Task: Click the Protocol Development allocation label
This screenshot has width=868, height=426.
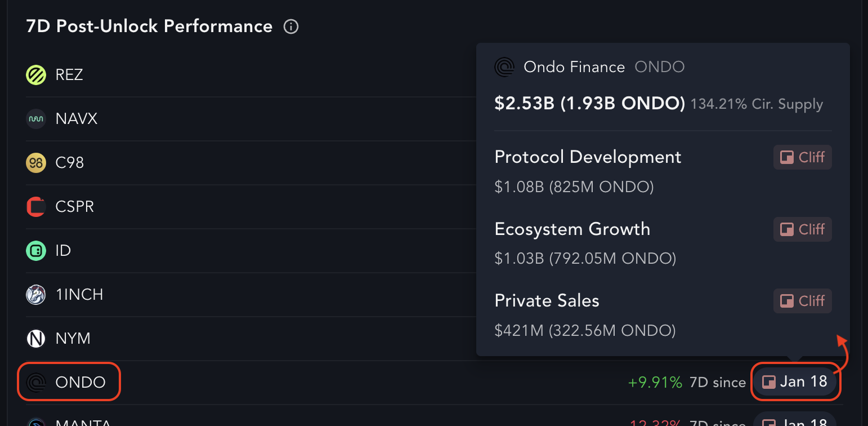Action: [x=588, y=157]
